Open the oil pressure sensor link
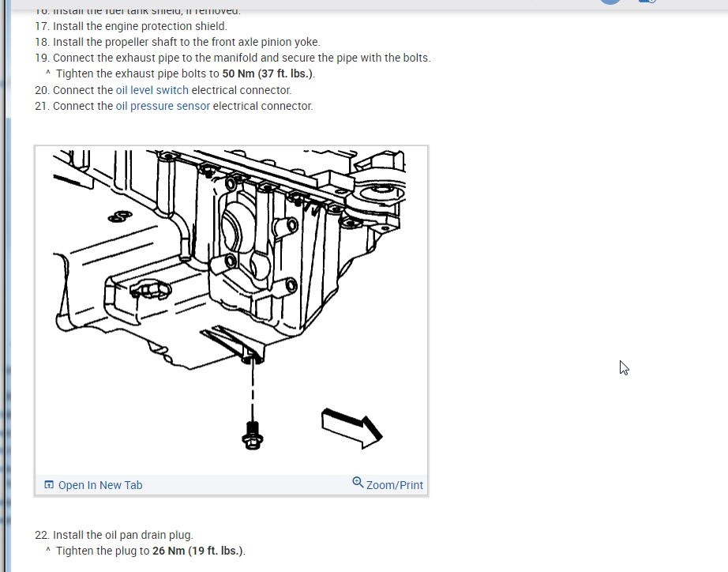The width and height of the screenshot is (728, 572). tap(163, 107)
